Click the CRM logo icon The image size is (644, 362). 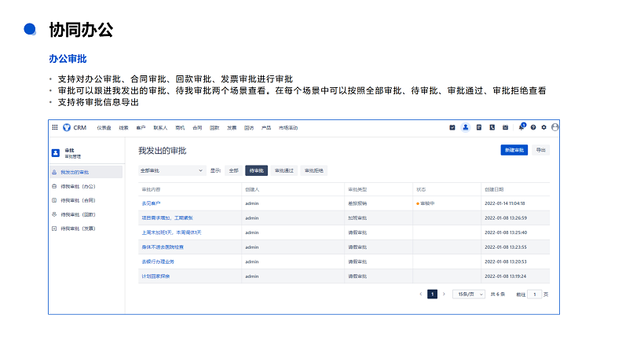(67, 128)
